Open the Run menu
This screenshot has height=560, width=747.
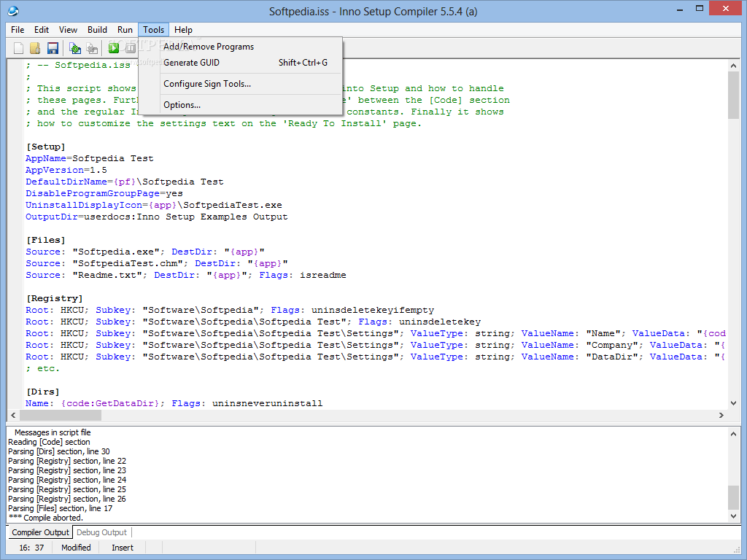point(125,29)
